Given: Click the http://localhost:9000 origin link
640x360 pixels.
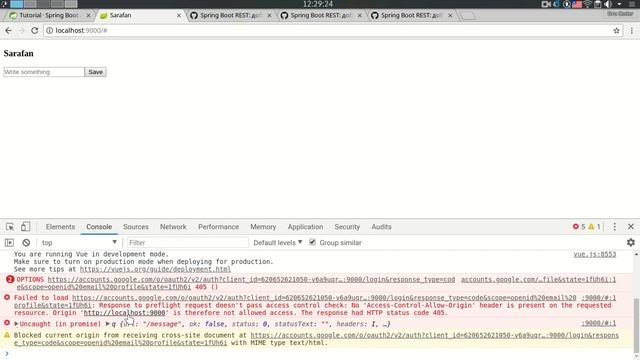Looking at the screenshot, I should pos(124,313).
